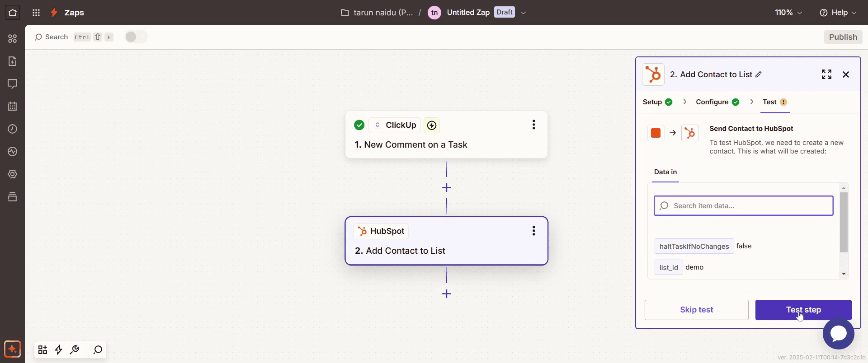Click the scrollbar up arrow in data panel
Image resolution: width=868 pixels, height=363 pixels.
coord(844,188)
